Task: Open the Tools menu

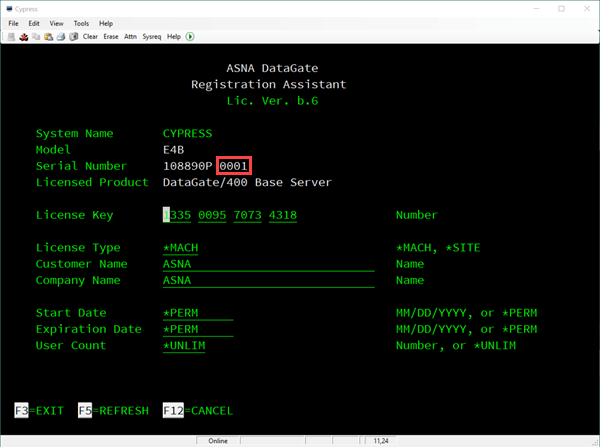Action: click(x=81, y=23)
